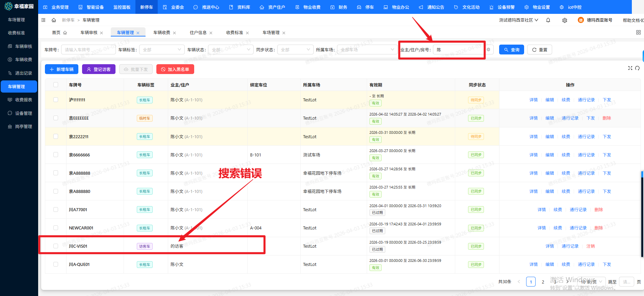The height and width of the screenshot is (296, 644).
Task: Click the 新增车辆 button
Action: [x=61, y=69]
